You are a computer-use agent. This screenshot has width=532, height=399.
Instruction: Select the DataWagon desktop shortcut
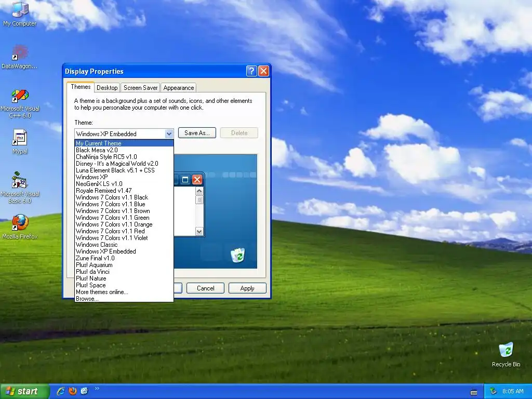point(20,57)
